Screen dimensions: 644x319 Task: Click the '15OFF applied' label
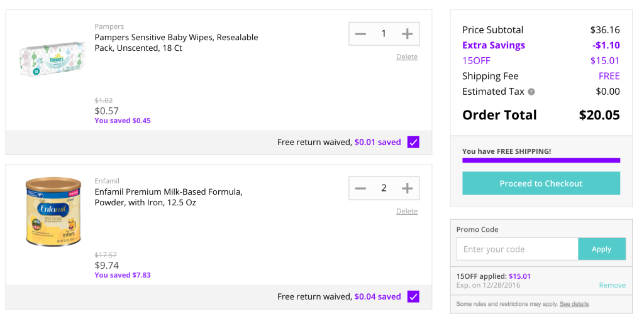coord(481,276)
